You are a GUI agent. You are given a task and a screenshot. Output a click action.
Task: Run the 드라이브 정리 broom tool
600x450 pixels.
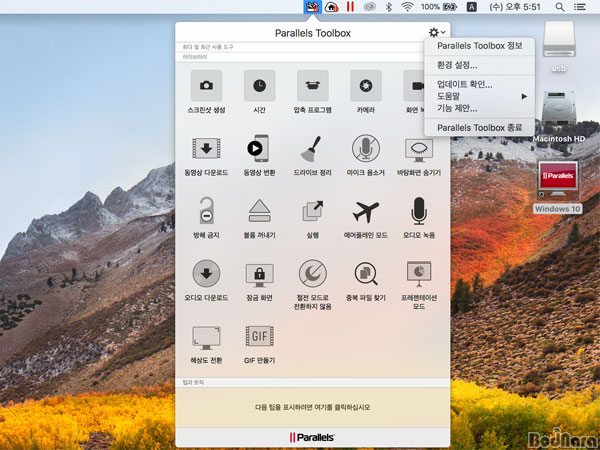coord(312,156)
